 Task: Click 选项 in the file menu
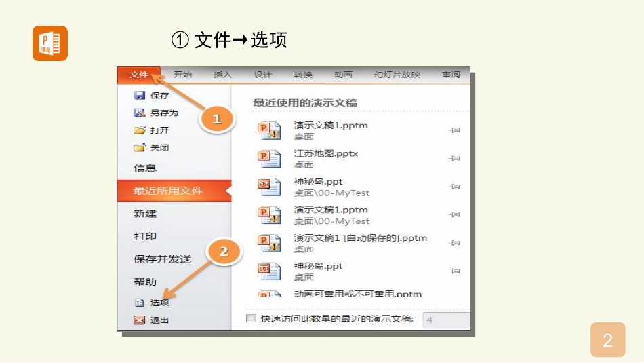tap(159, 303)
